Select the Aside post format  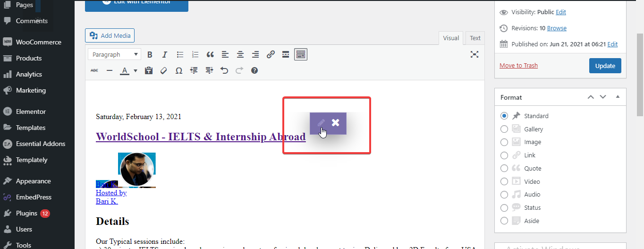coord(504,221)
